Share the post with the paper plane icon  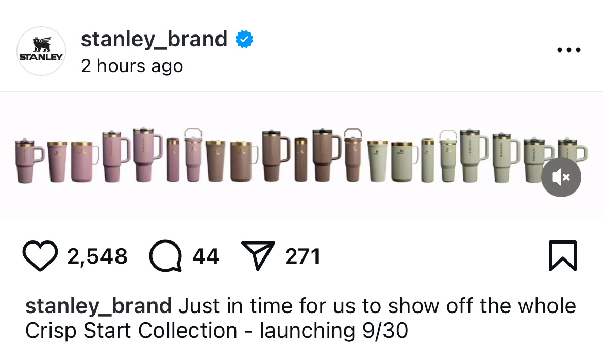coord(258,256)
